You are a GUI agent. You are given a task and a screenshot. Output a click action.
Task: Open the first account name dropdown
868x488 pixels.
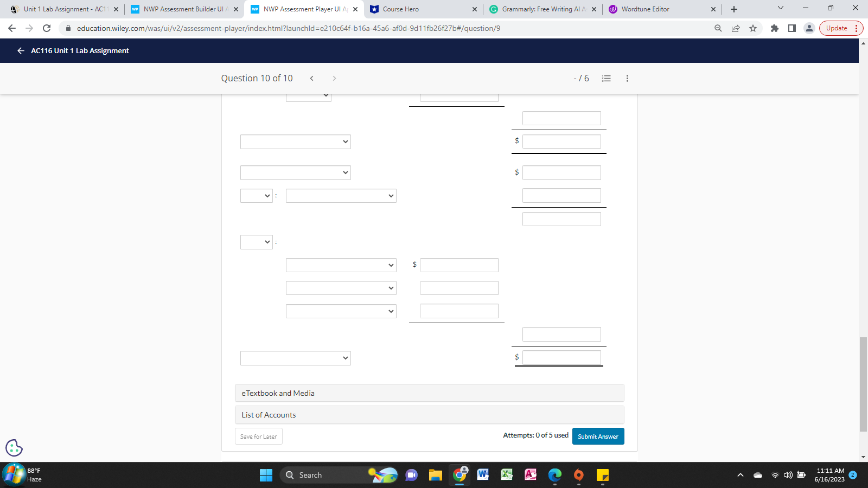tap(295, 142)
